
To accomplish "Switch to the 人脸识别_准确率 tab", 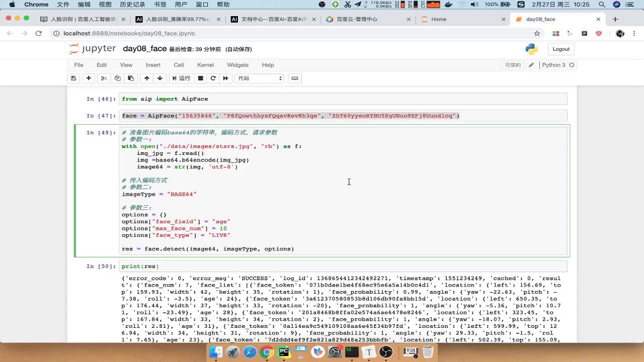I will [x=178, y=19].
